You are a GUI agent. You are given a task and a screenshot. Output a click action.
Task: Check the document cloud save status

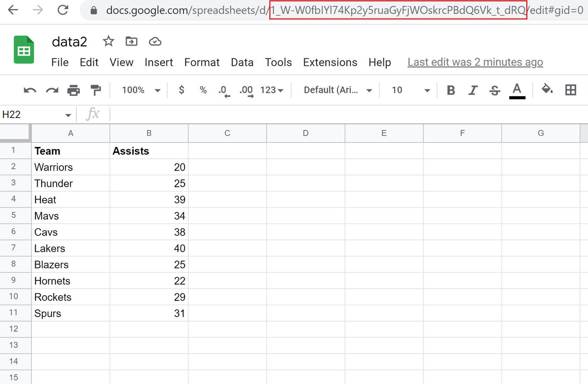155,41
